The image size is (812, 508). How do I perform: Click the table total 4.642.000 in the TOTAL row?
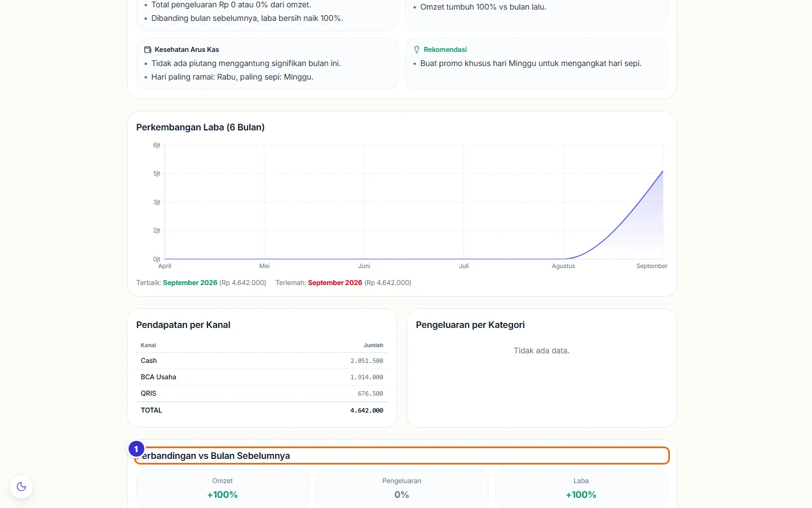[367, 410]
